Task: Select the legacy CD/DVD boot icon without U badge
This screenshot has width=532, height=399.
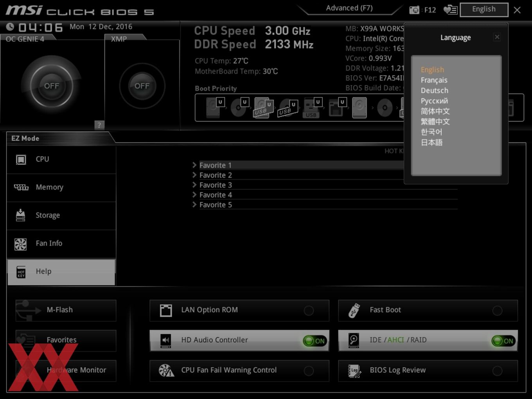Action: tap(385, 108)
